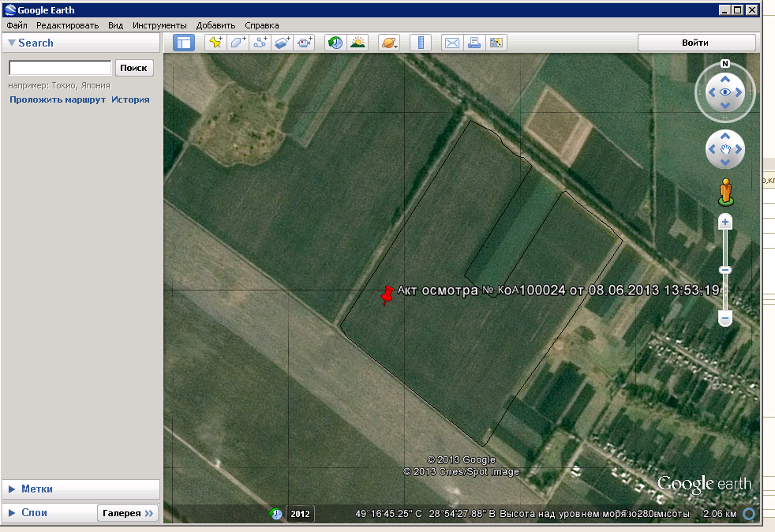Start the Record a Tour tool
775x532 pixels.
[x=304, y=43]
